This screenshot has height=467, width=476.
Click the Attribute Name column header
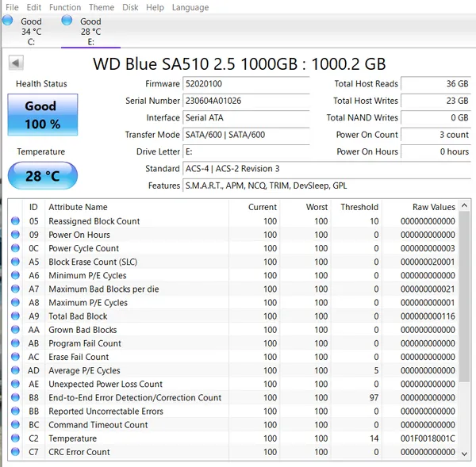(136, 207)
